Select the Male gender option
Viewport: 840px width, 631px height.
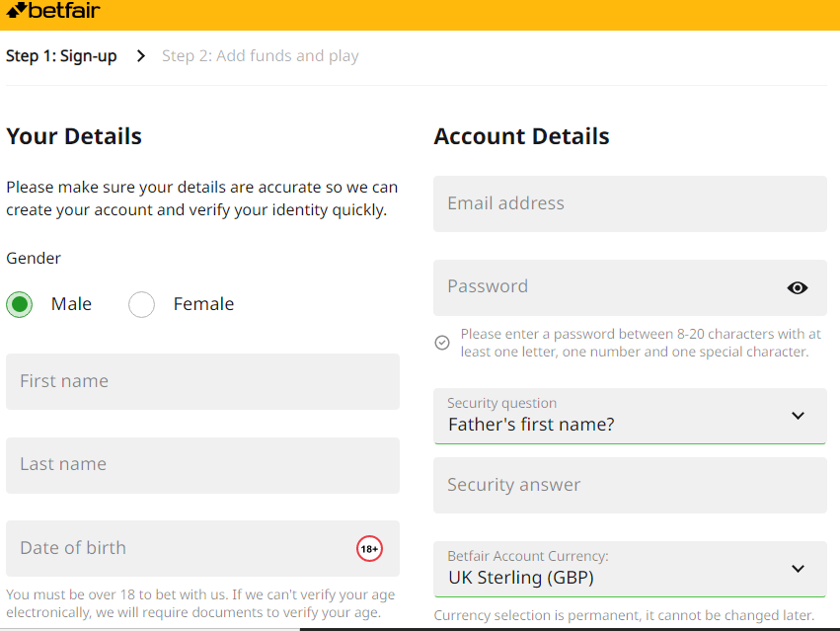coord(20,304)
